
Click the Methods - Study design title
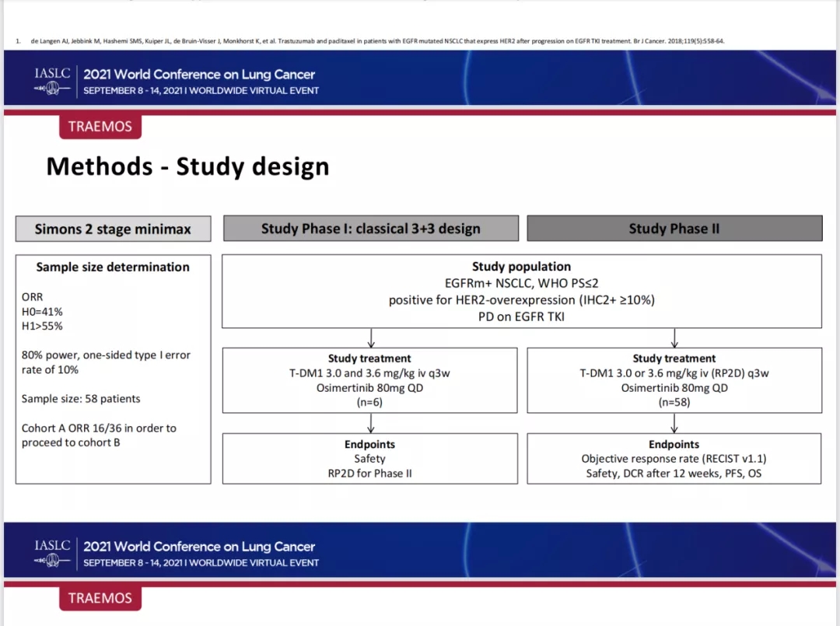(187, 166)
